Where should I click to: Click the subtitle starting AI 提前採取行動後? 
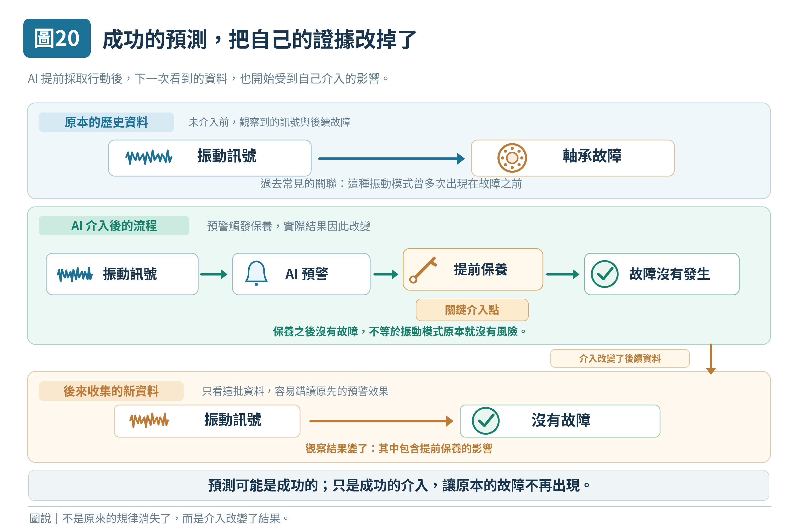pyautogui.click(x=208, y=78)
